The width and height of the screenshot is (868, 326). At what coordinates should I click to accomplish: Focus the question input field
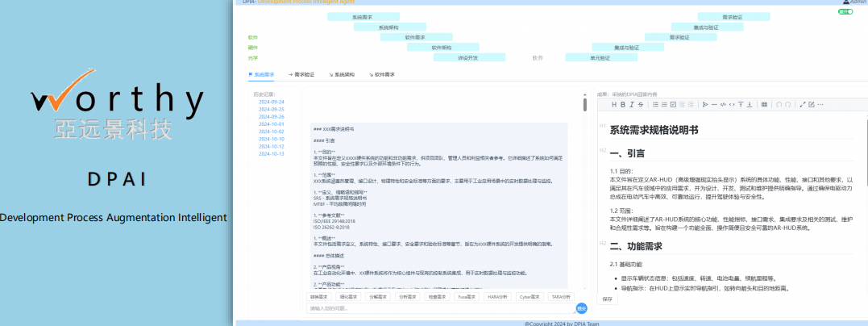tap(441, 308)
